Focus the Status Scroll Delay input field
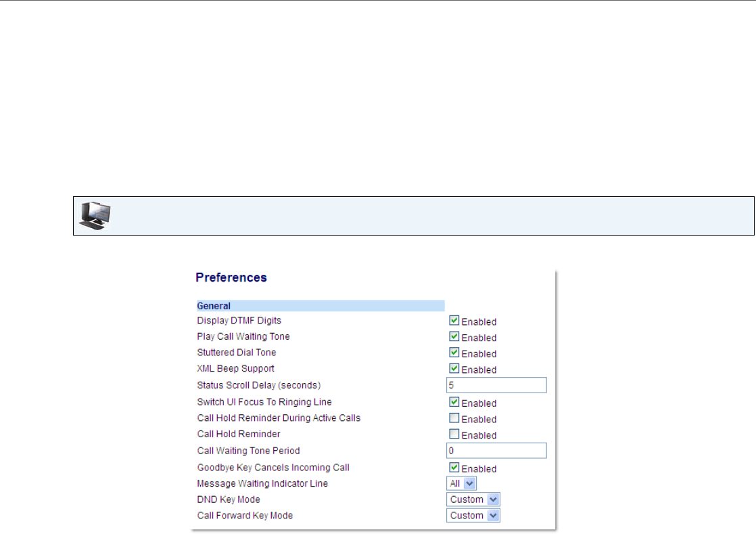Image resolution: width=756 pixels, height=534 pixels. pyautogui.click(x=496, y=385)
